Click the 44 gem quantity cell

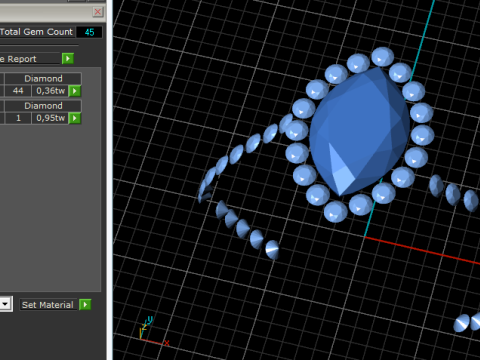18,91
